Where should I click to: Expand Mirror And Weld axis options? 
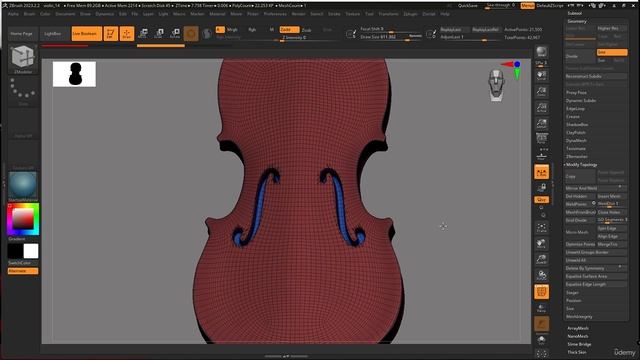(620, 187)
